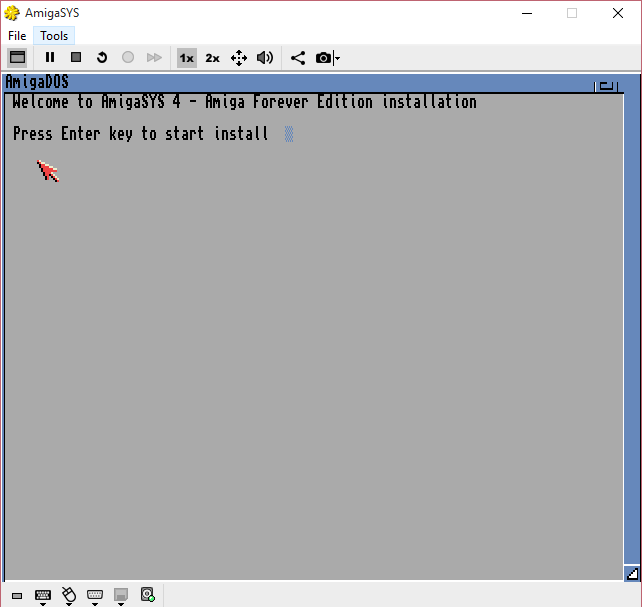642x607 pixels.
Task: Click the share icon
Action: pos(298,58)
